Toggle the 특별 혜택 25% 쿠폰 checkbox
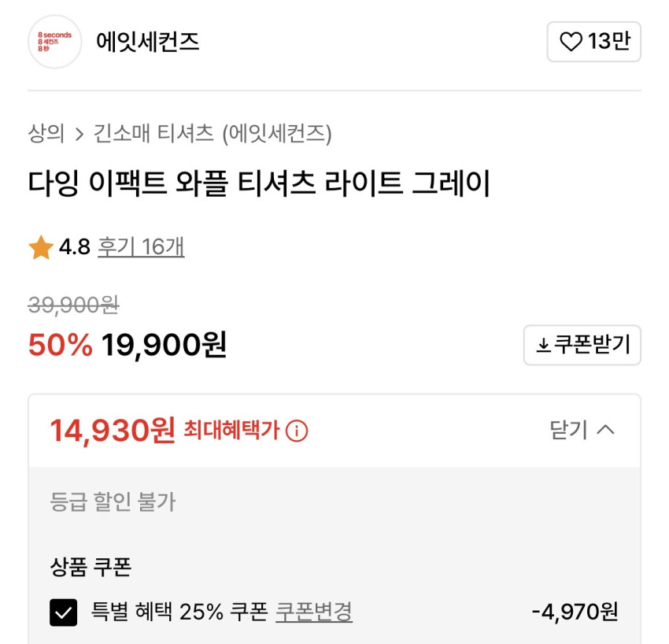669x644 pixels. (64, 612)
